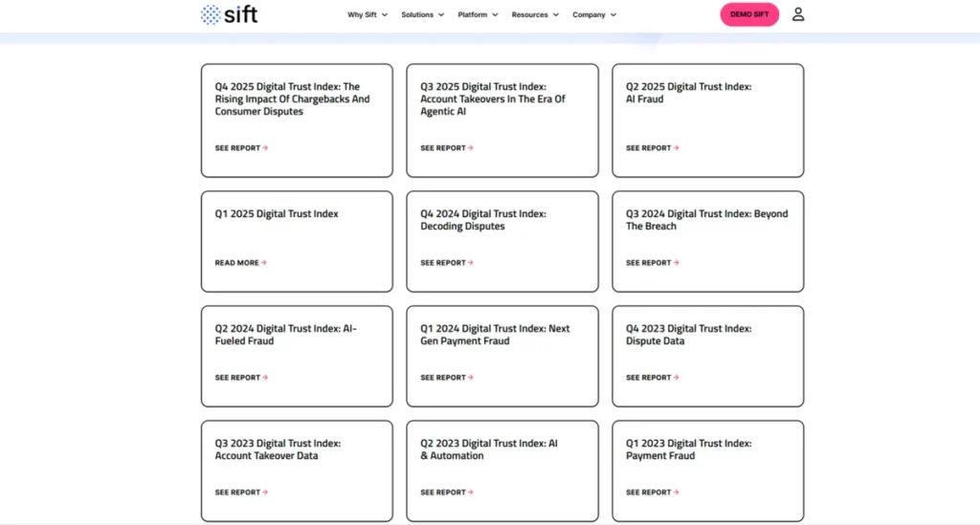Screen dimensions: 980x525
Task: Click the Sift logo icon
Action: click(210, 14)
